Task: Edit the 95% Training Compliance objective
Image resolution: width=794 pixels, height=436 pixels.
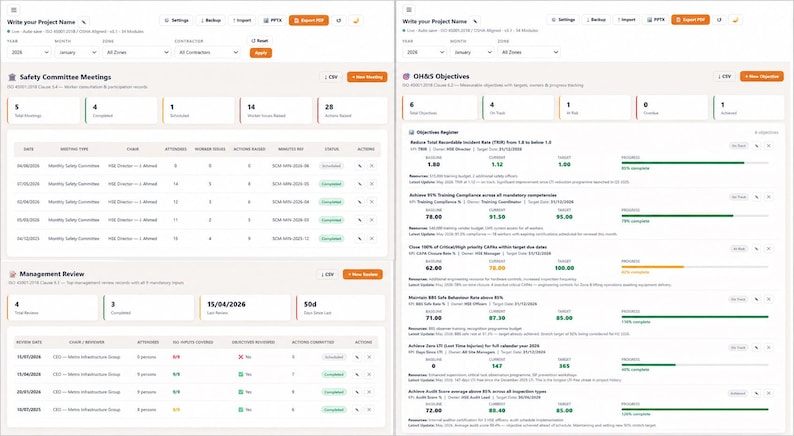Action: tap(757, 197)
